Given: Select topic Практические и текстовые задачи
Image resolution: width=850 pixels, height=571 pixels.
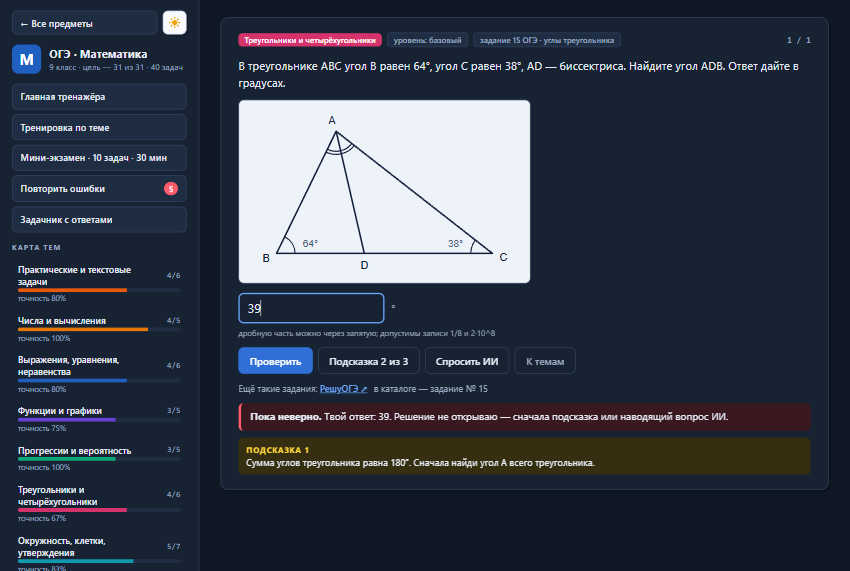Looking at the screenshot, I should pos(99,283).
